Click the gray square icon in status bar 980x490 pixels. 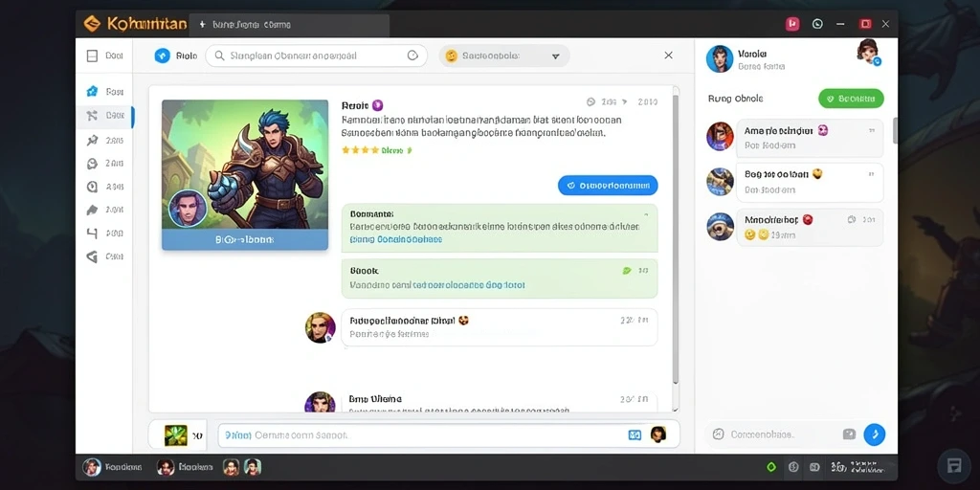(x=814, y=467)
